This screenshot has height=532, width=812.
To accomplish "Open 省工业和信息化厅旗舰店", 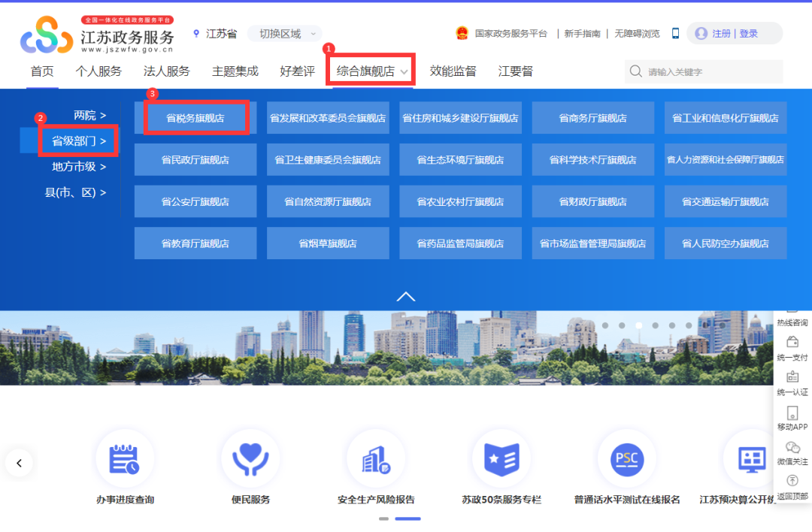I will pyautogui.click(x=726, y=118).
